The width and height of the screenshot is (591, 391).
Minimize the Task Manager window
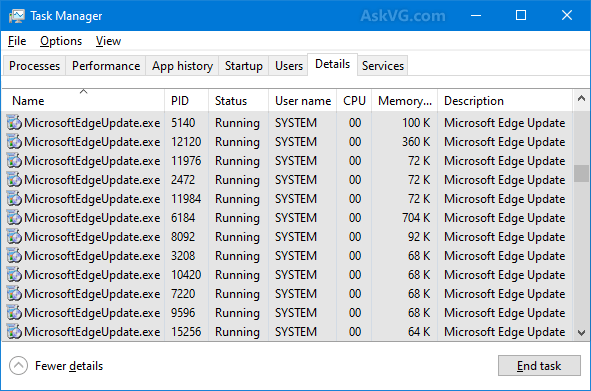476,15
